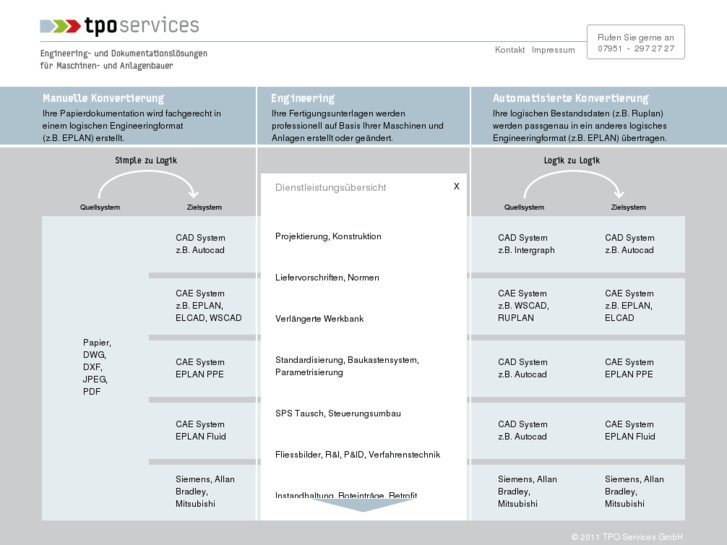Select Verlängerte Werkbank service

tap(319, 319)
